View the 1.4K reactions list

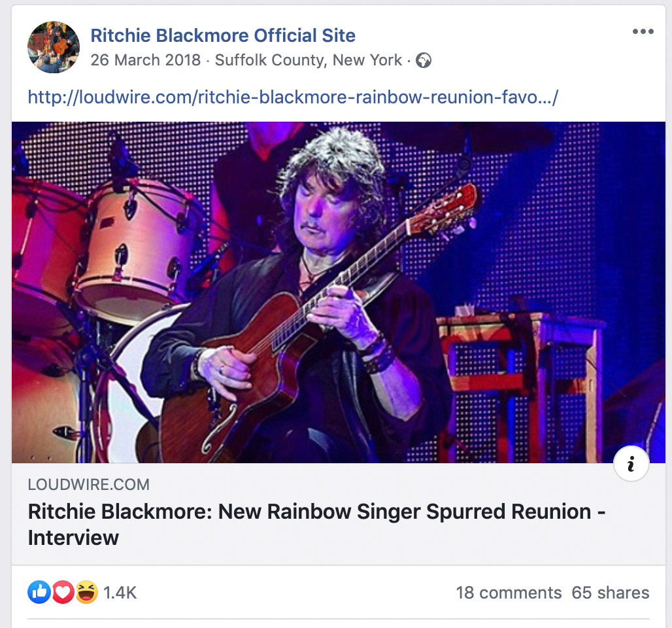tap(120, 593)
